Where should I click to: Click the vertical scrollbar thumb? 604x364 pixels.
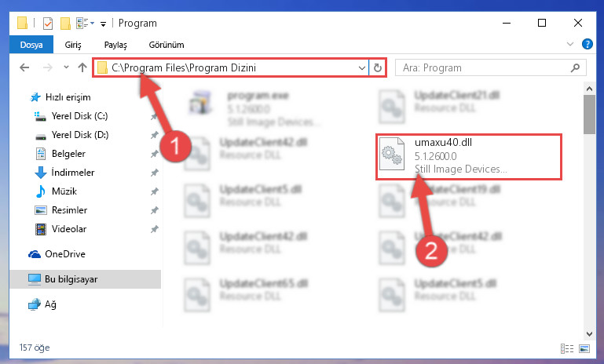[x=589, y=115]
